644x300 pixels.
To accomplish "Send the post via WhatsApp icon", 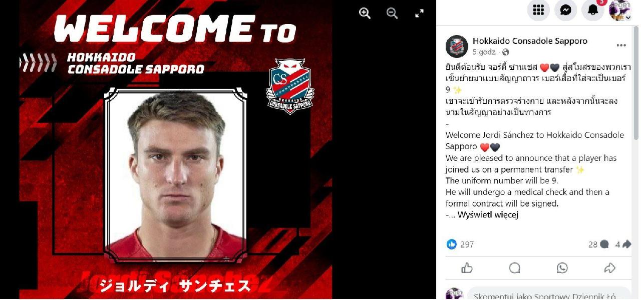I will point(562,268).
